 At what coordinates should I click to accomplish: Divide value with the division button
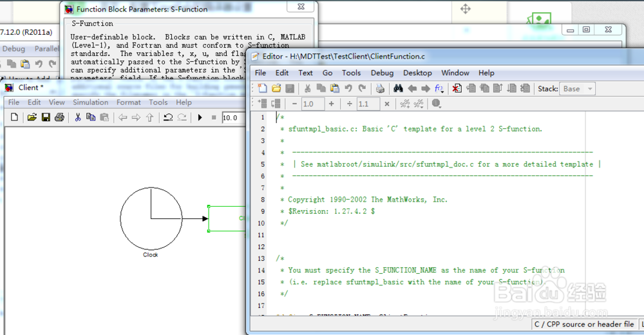(x=349, y=104)
